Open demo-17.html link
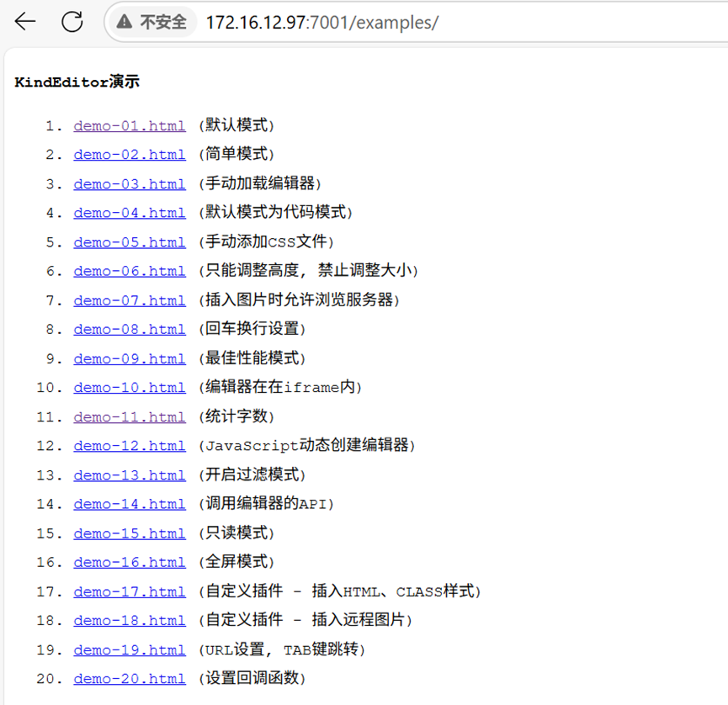The height and width of the screenshot is (705, 728). point(130,591)
